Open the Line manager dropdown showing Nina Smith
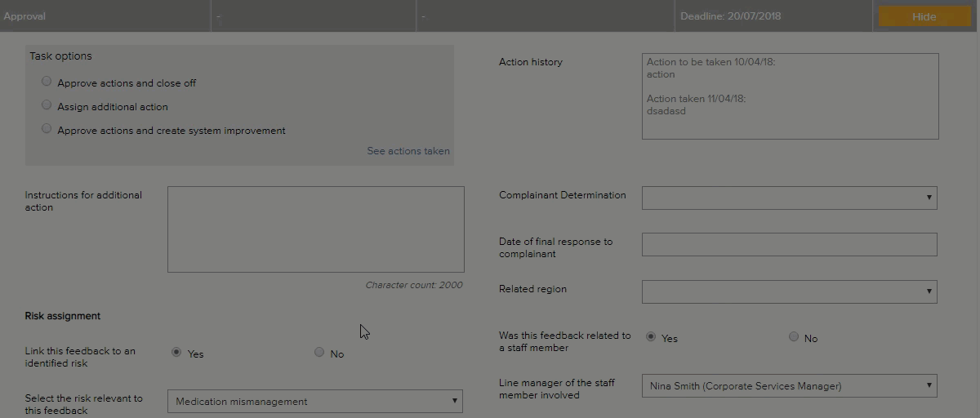Screen dimensions: 980x418 (789, 385)
